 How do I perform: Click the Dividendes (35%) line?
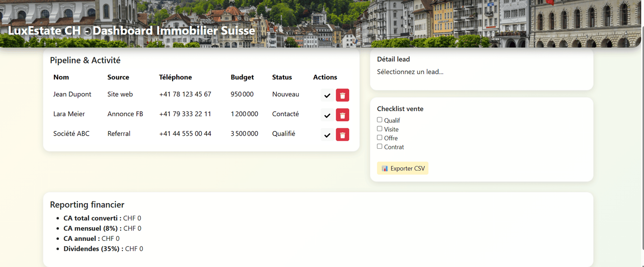(103, 248)
